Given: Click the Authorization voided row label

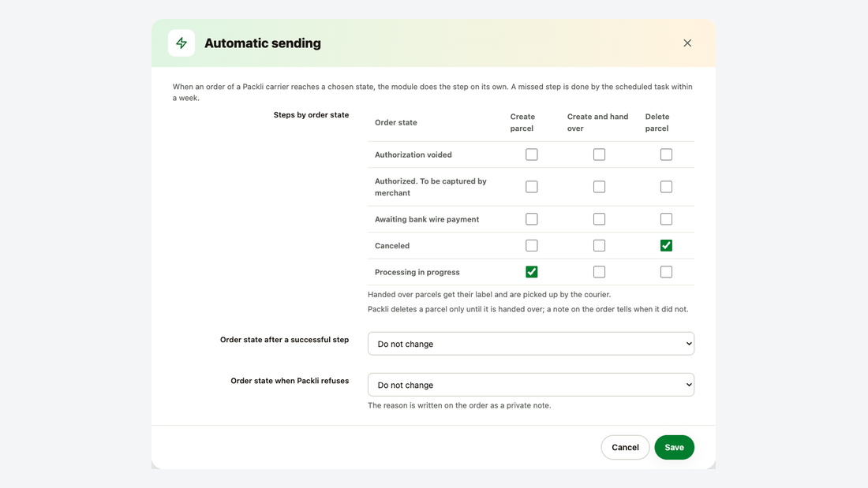Looking at the screenshot, I should pos(413,155).
